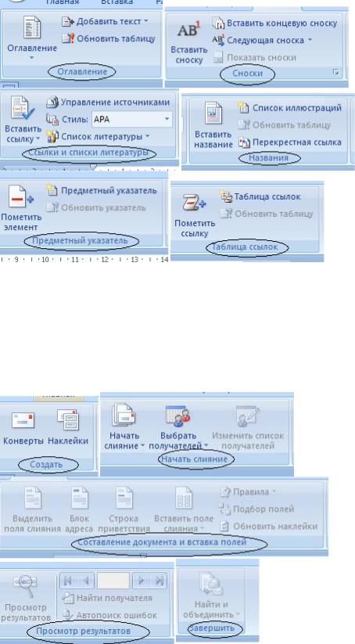Click the Начать слияние icon
Viewport: 355px width, 644px height.
(124, 415)
